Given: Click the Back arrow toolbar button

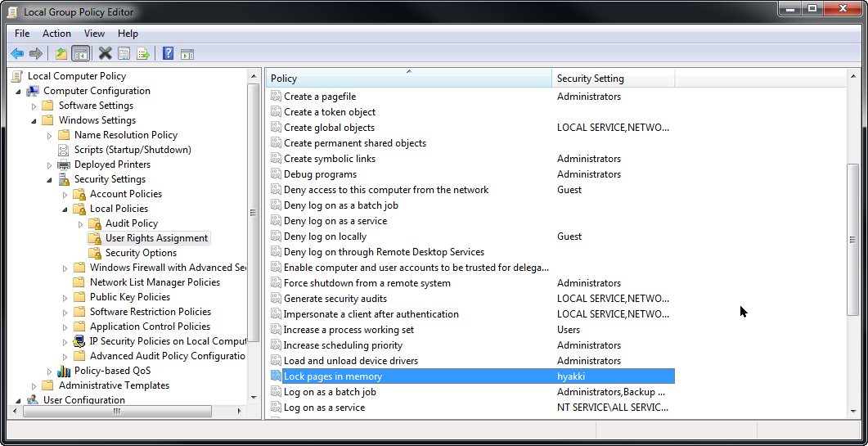Looking at the screenshot, I should (16, 54).
